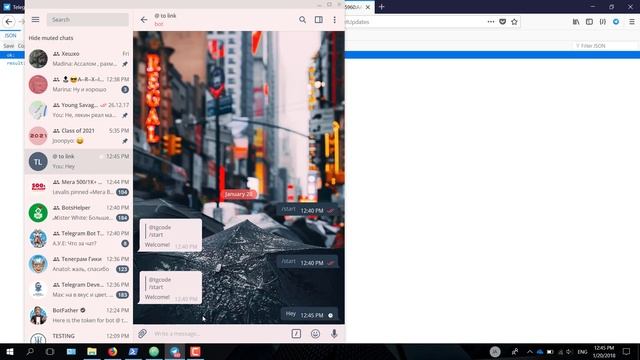Select the to link bot chat
The image size is (640, 360).
point(79,162)
